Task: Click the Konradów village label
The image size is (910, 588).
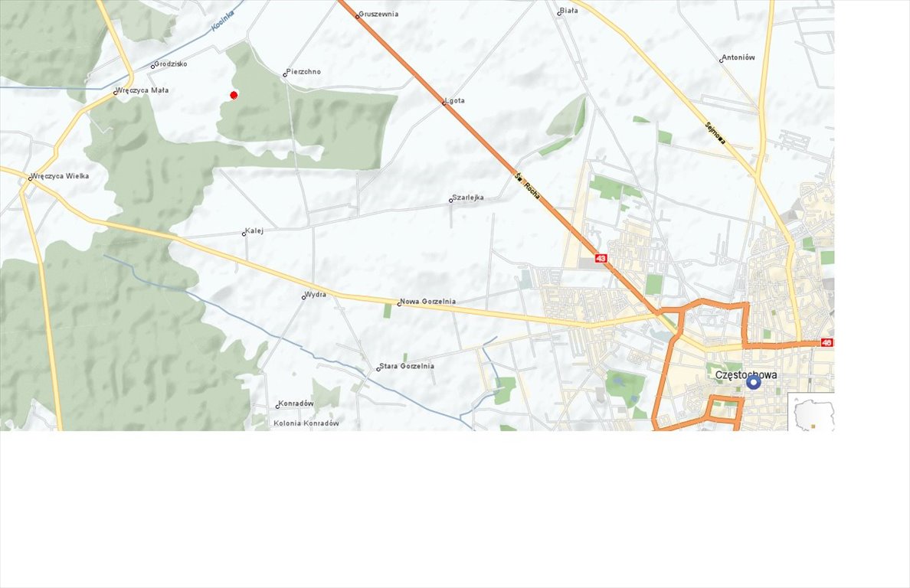Action: 296,403
